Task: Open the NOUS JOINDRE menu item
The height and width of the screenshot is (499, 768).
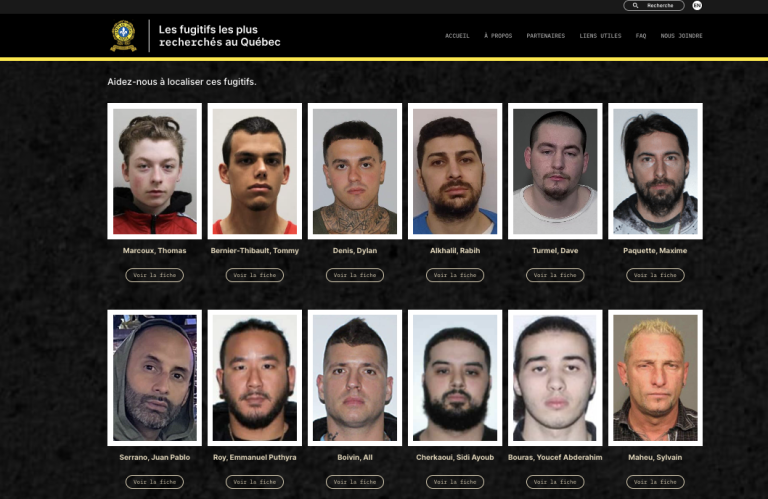Action: pyautogui.click(x=681, y=36)
